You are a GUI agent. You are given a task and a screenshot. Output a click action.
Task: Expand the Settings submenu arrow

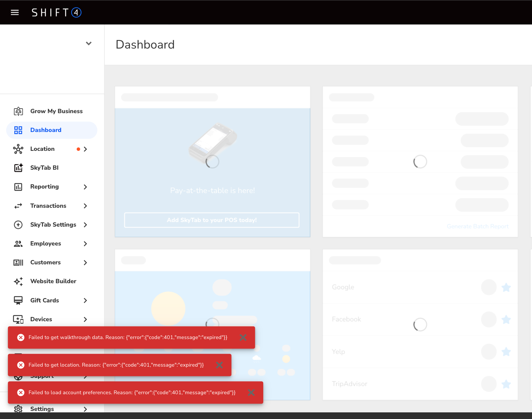point(86,409)
